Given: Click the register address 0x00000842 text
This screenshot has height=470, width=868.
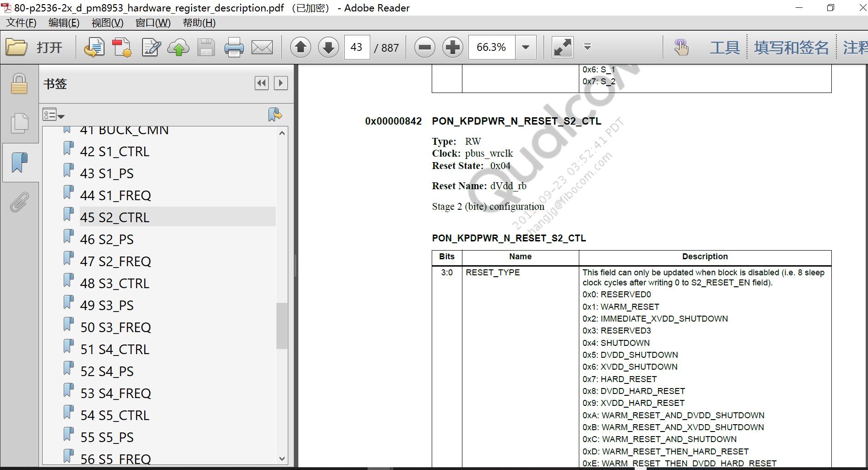Looking at the screenshot, I should [393, 121].
